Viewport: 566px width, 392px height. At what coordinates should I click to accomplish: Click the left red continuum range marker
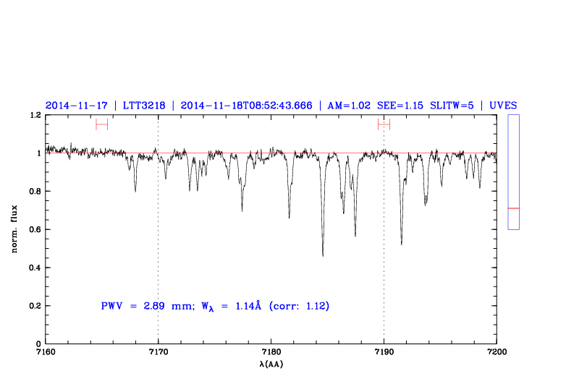[101, 124]
